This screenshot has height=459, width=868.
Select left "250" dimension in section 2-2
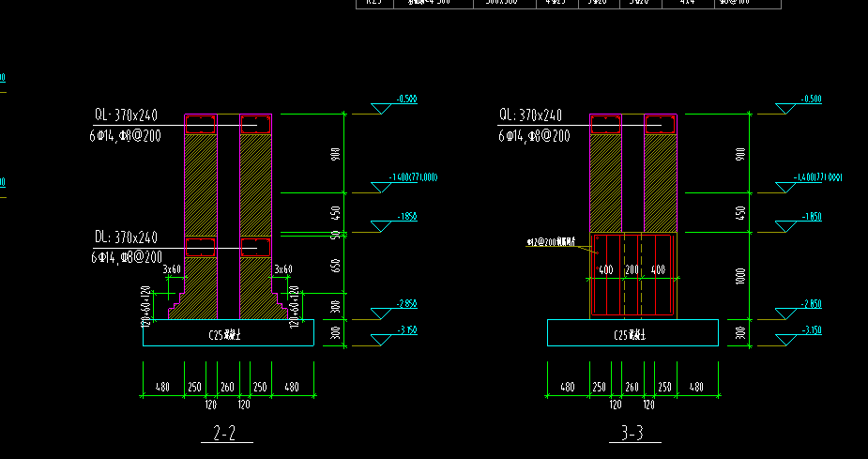click(195, 387)
